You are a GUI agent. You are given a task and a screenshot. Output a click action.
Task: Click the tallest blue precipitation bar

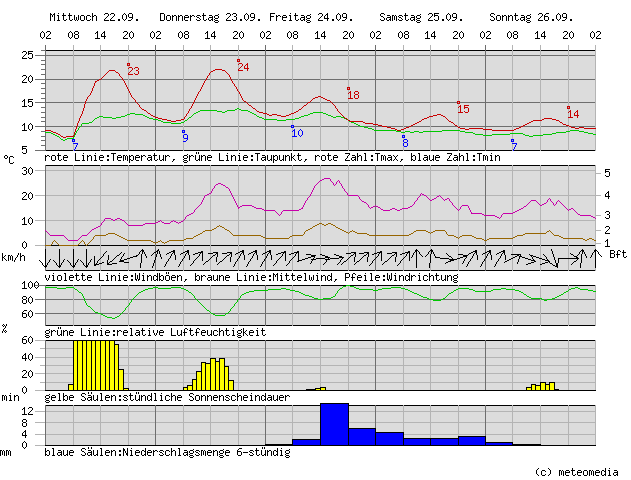[x=334, y=424]
